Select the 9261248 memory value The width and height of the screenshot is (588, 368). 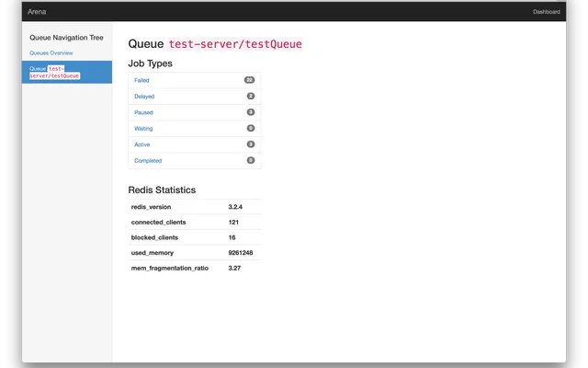(x=241, y=253)
